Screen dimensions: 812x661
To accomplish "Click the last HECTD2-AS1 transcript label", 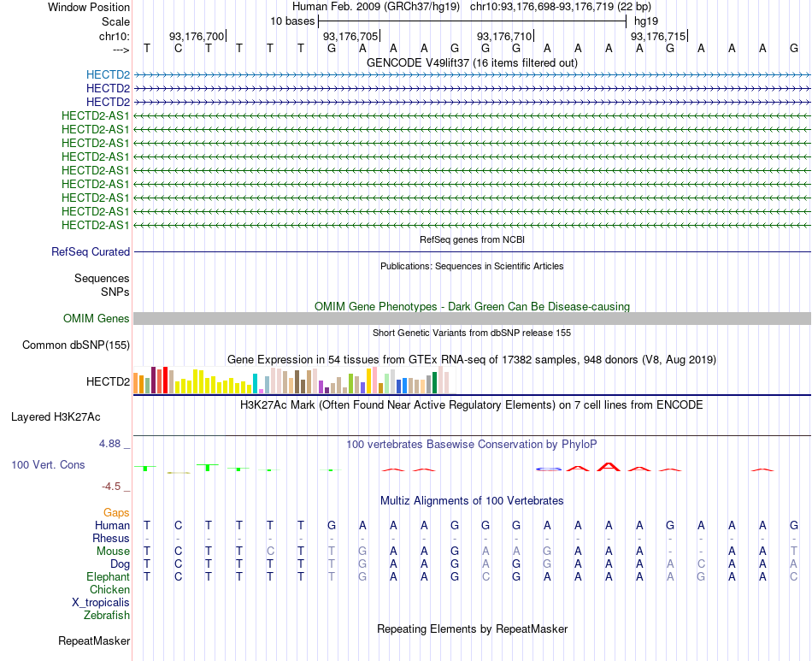I will (95, 226).
